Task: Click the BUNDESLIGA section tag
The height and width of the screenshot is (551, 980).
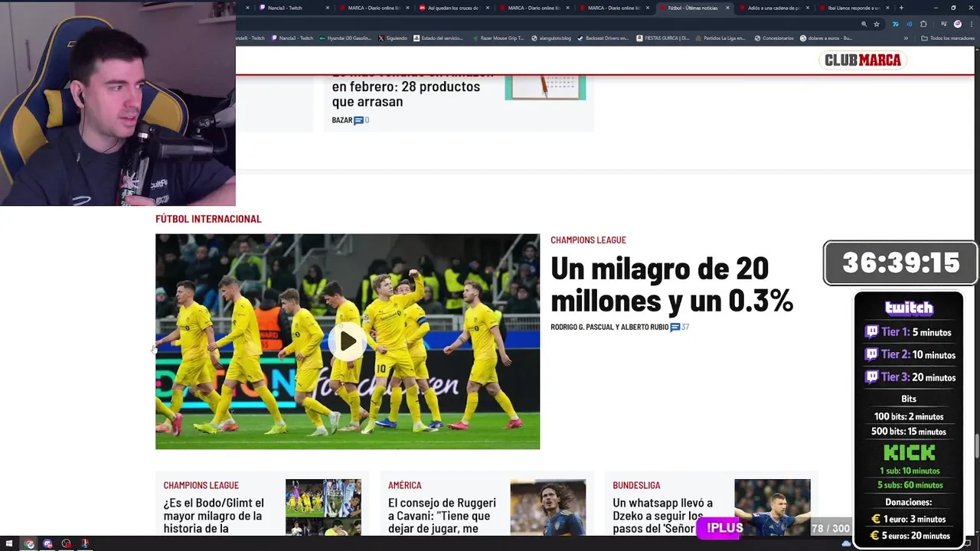Action: (636, 485)
